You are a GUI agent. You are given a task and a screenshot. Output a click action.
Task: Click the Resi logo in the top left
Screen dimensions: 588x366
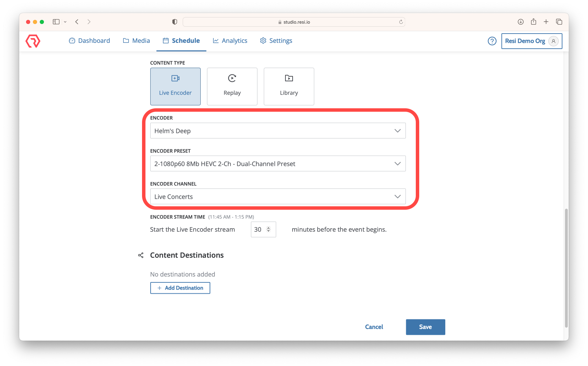[33, 41]
